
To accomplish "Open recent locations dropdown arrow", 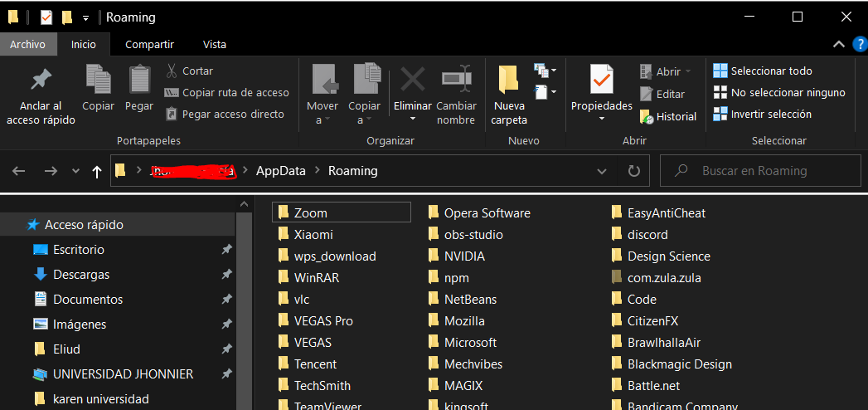I will (75, 171).
